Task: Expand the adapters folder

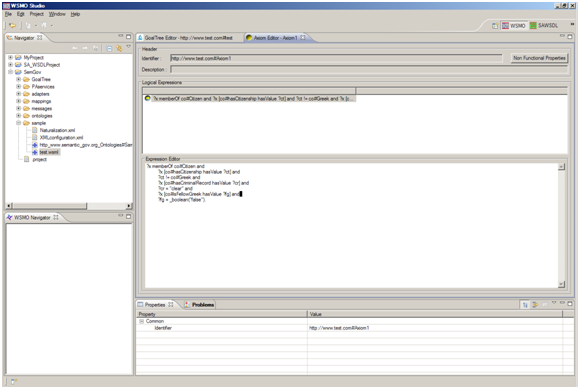Action: pos(18,94)
